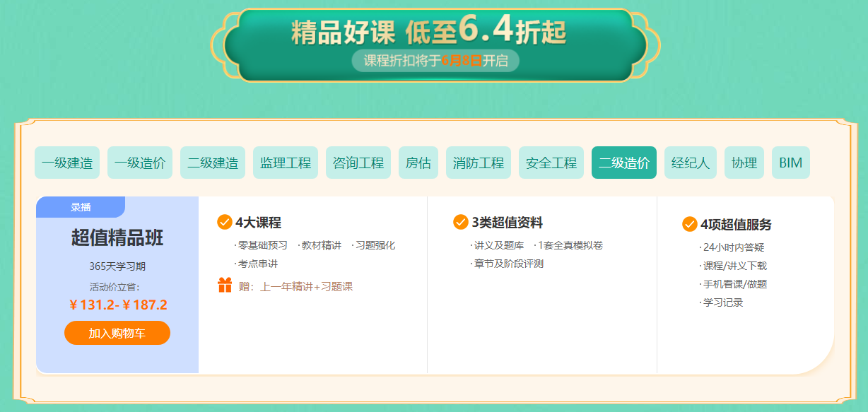Open the 经纪人 tab
This screenshot has width=868, height=412.
pos(691,163)
